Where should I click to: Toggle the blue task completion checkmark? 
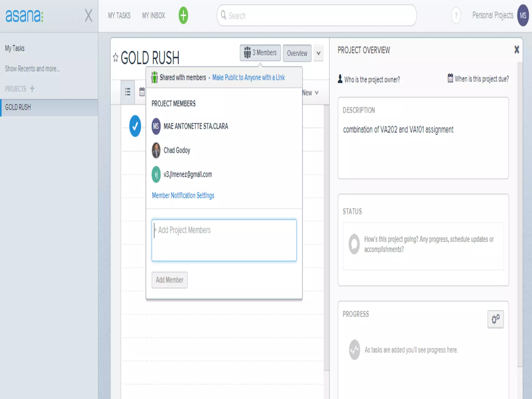click(135, 126)
